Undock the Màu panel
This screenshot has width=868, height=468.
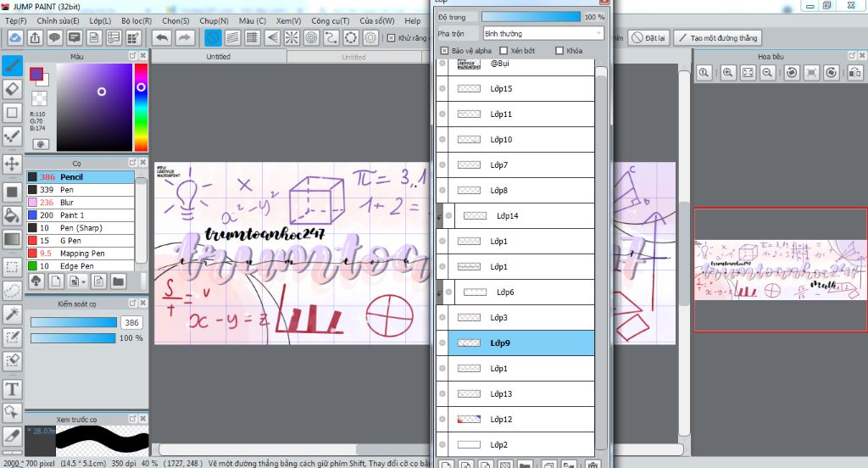click(x=133, y=56)
